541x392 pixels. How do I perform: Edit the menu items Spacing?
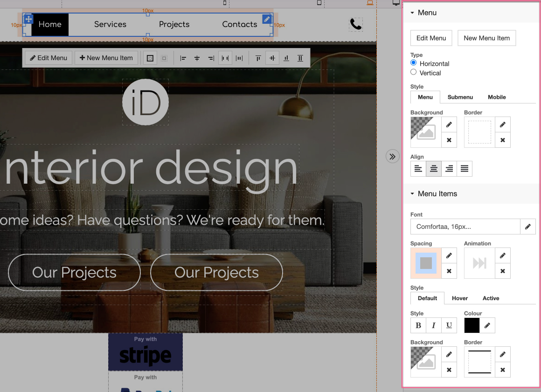[449, 255]
